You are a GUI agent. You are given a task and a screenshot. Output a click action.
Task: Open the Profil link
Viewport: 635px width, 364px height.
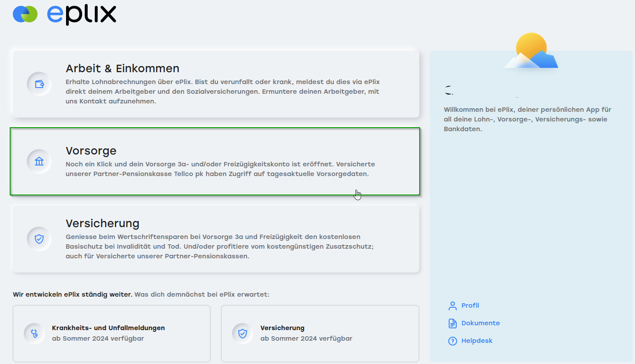coord(470,305)
